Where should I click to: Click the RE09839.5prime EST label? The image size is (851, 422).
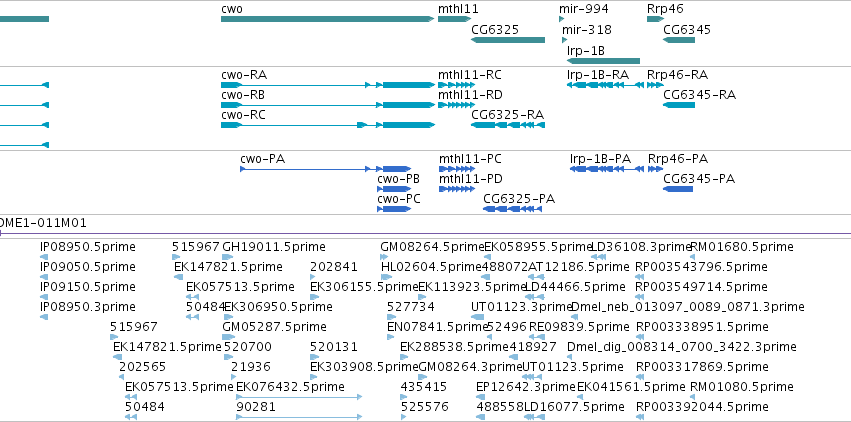point(579,327)
